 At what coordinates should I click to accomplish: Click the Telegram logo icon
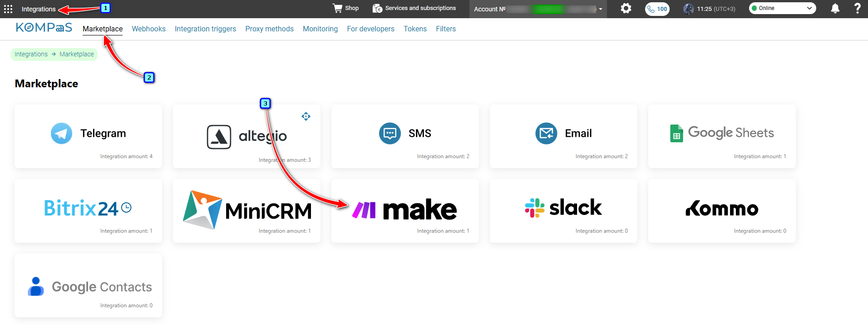pos(61,133)
